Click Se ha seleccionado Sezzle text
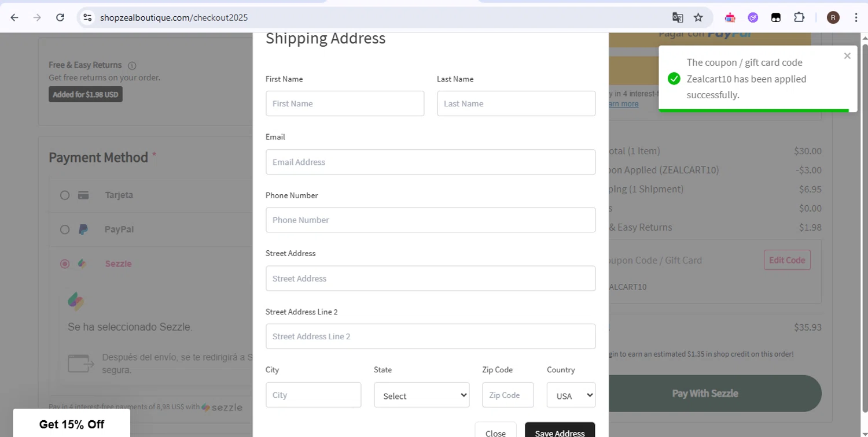The width and height of the screenshot is (868, 437). (x=130, y=327)
